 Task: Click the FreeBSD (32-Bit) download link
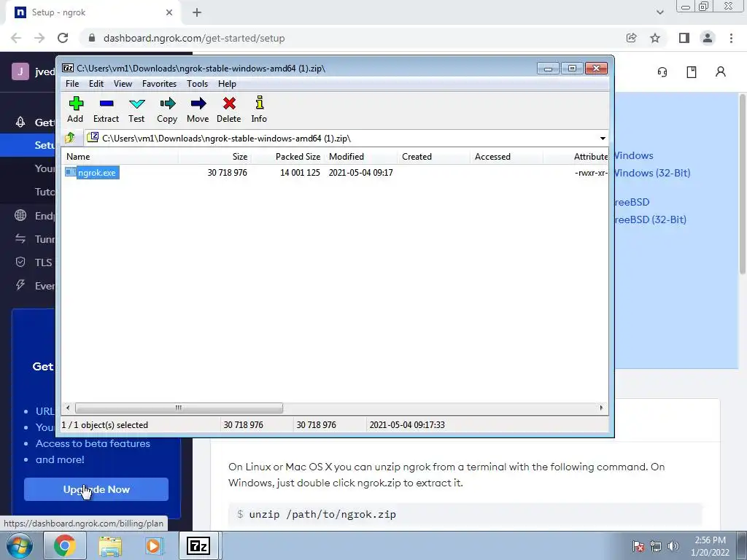click(650, 219)
